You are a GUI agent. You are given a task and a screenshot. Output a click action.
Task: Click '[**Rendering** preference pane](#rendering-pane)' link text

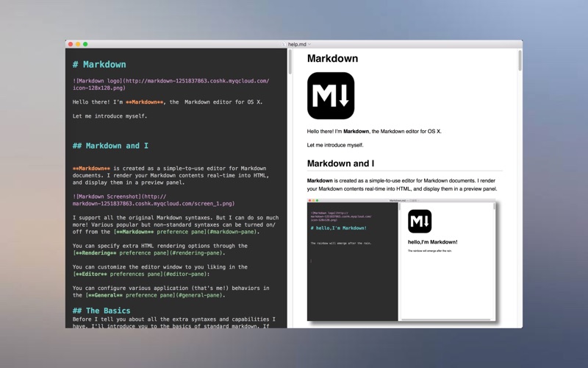[149, 252]
